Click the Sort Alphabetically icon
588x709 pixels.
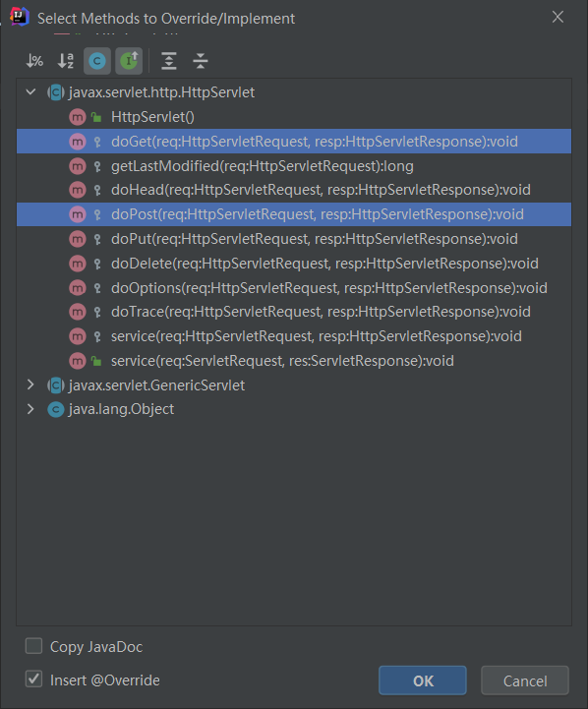(66, 61)
